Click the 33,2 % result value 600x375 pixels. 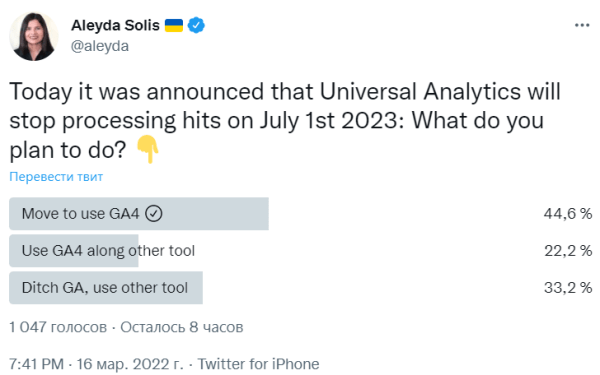coord(568,288)
